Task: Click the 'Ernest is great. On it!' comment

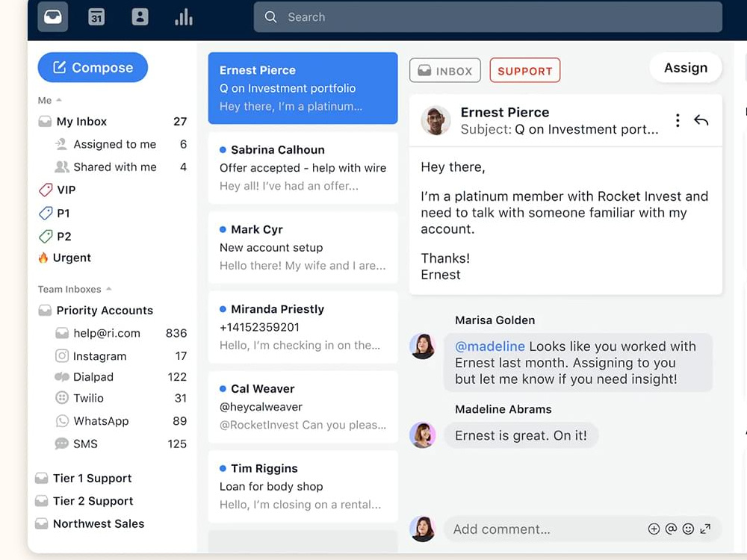Action: tap(521, 435)
